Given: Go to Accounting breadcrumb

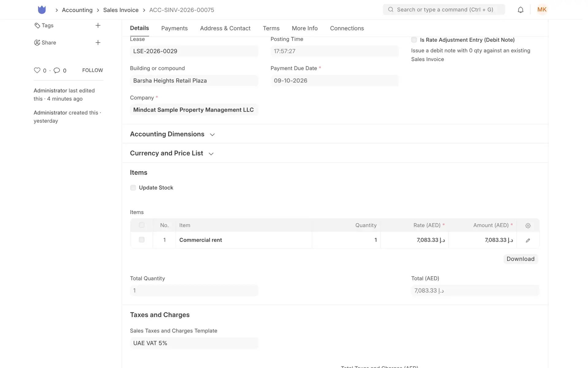Looking at the screenshot, I should [77, 10].
